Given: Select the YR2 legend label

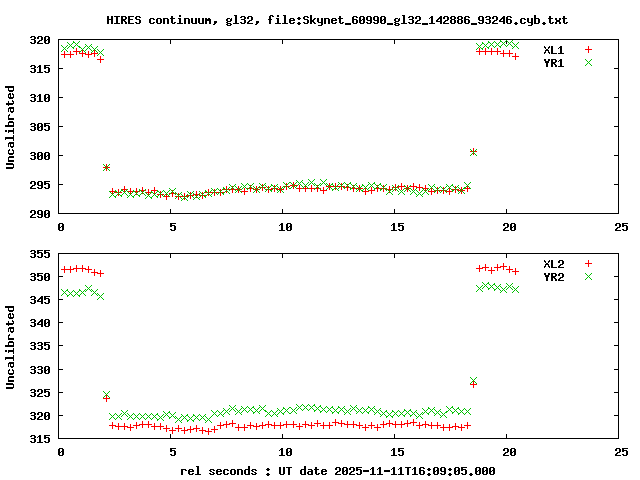Looking at the screenshot, I should (x=553, y=277).
